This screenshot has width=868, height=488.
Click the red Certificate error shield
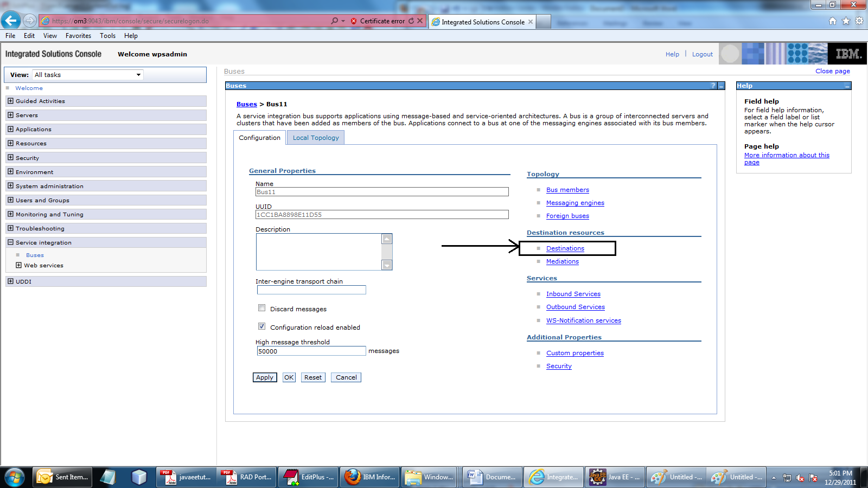[x=354, y=21]
